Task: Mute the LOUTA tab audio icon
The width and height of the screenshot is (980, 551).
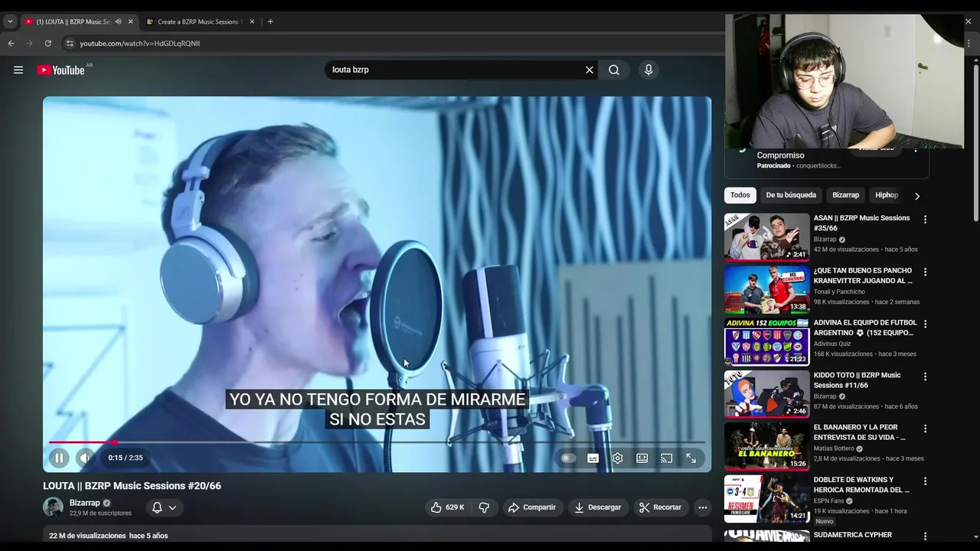Action: [118, 21]
